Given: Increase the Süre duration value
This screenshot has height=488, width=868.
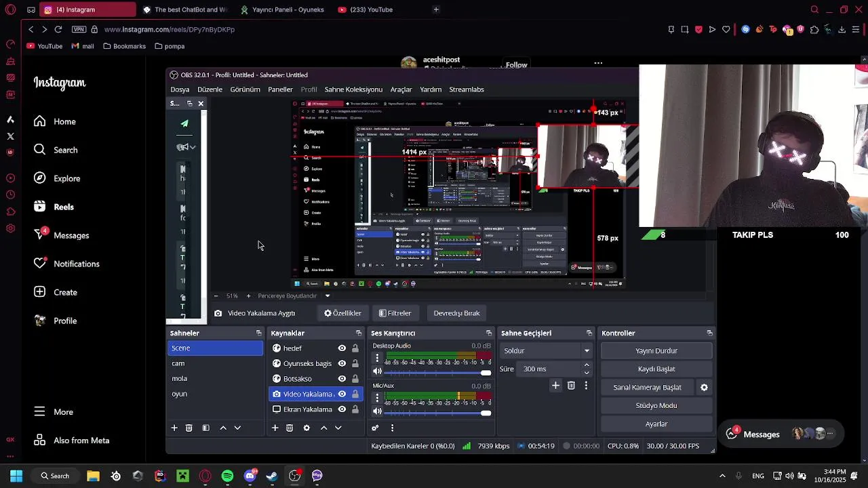Looking at the screenshot, I should (587, 365).
